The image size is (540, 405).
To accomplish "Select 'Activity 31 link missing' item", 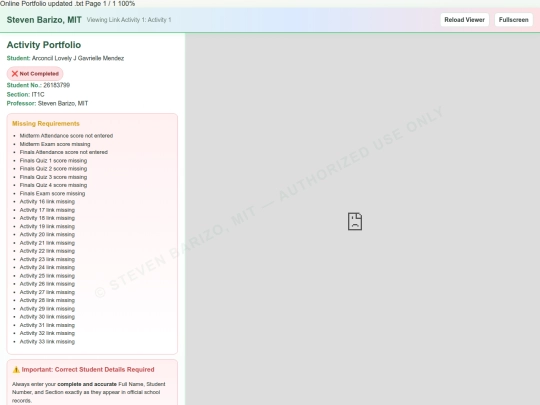I will pos(47,325).
